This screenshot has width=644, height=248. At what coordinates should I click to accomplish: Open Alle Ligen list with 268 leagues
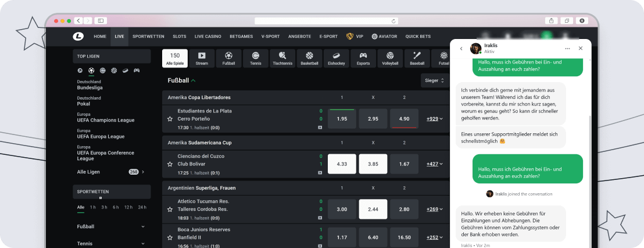coord(111,172)
